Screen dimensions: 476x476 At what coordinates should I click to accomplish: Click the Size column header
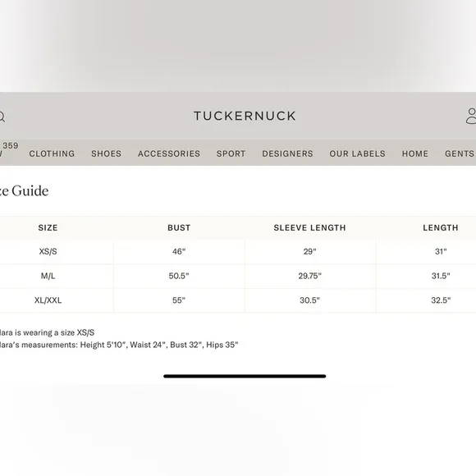pos(48,227)
